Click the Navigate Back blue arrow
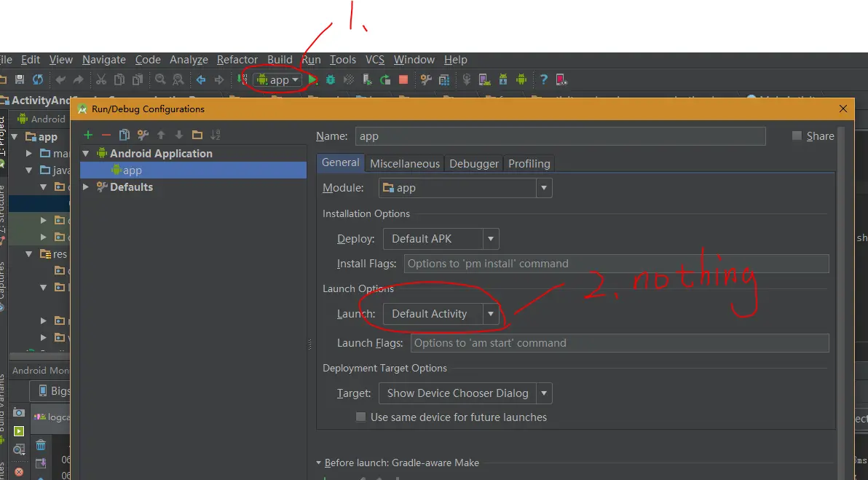868x480 pixels. point(201,79)
